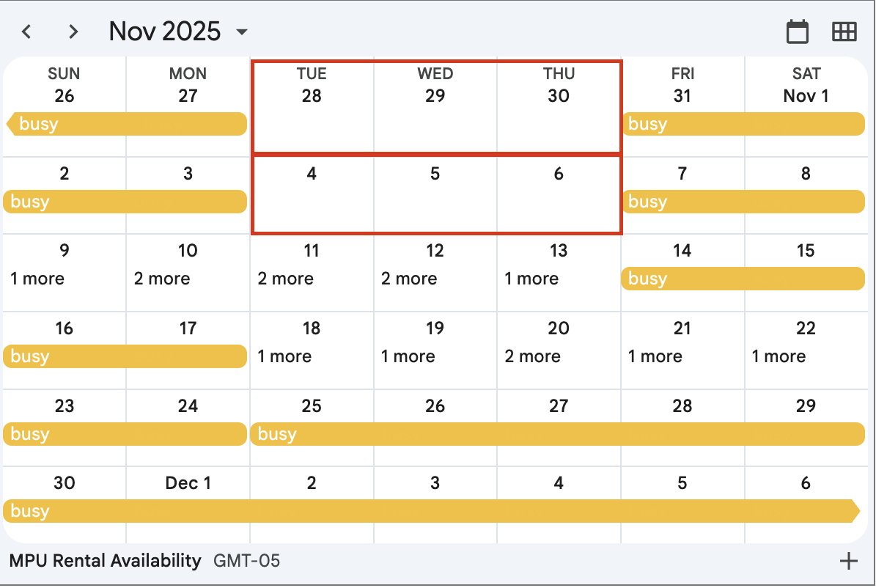Switch to month grid view icon

[x=844, y=32]
